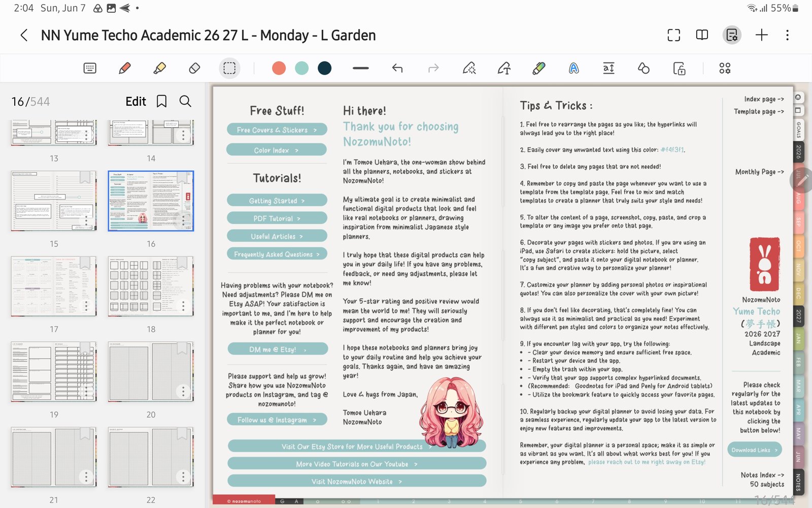This screenshot has height=508, width=812.
Task: Open options menu on page 21 thumbnail
Action: pyautogui.click(x=86, y=477)
